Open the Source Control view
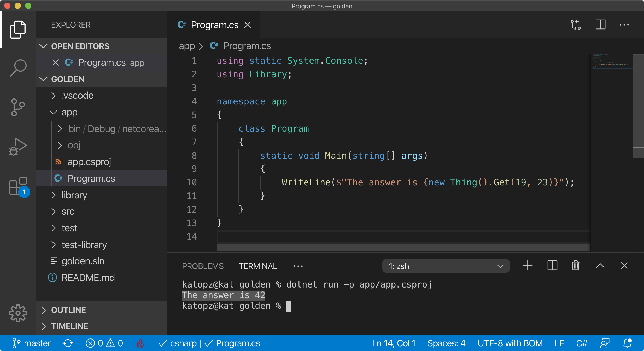 click(18, 107)
